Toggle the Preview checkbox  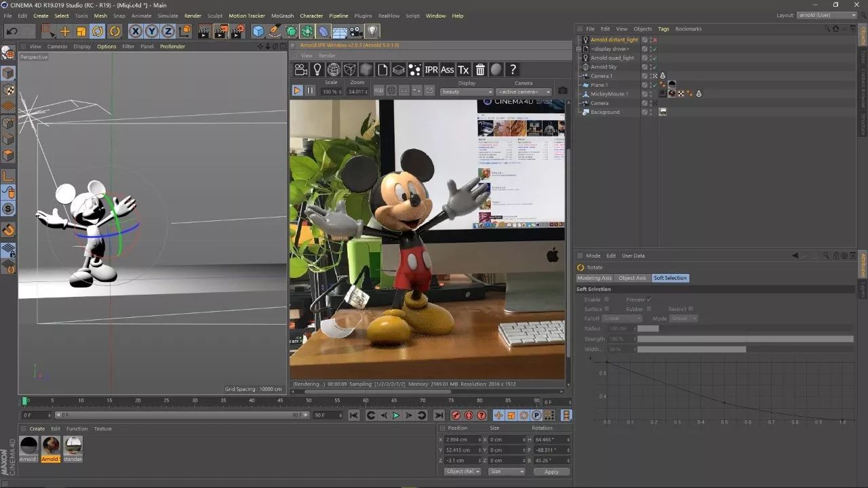(649, 299)
